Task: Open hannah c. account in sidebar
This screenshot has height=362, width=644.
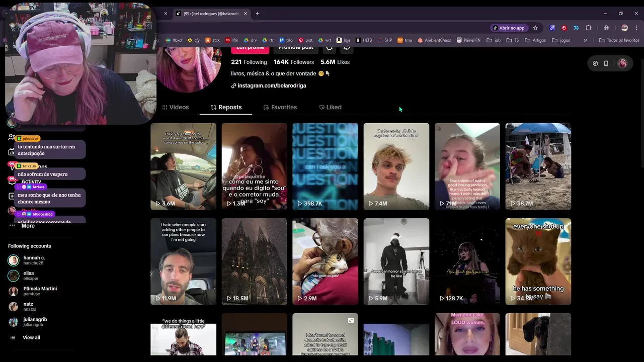Action: click(x=33, y=260)
